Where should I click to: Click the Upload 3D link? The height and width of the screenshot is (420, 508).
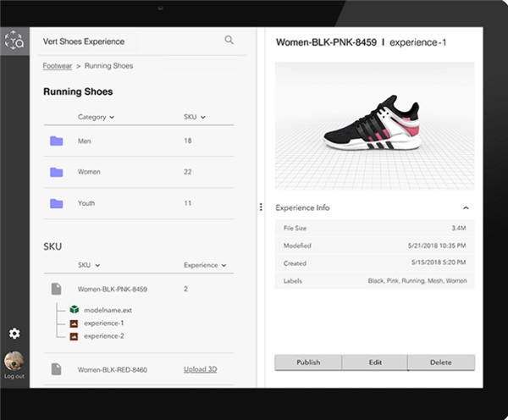(x=200, y=369)
